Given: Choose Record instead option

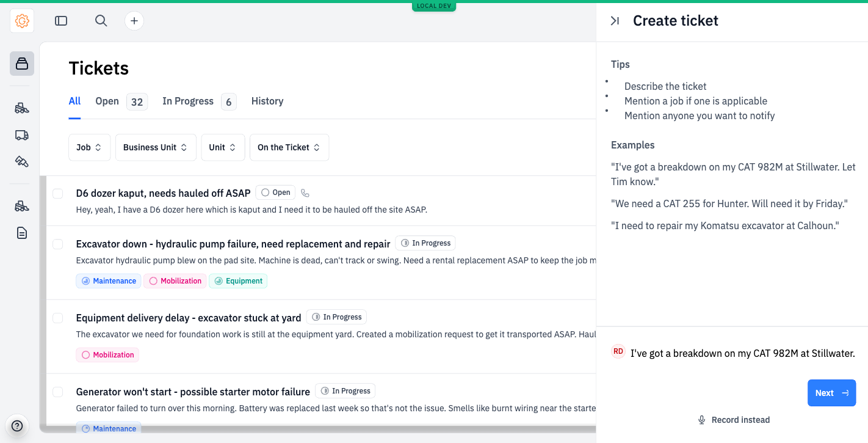Looking at the screenshot, I should [x=734, y=420].
